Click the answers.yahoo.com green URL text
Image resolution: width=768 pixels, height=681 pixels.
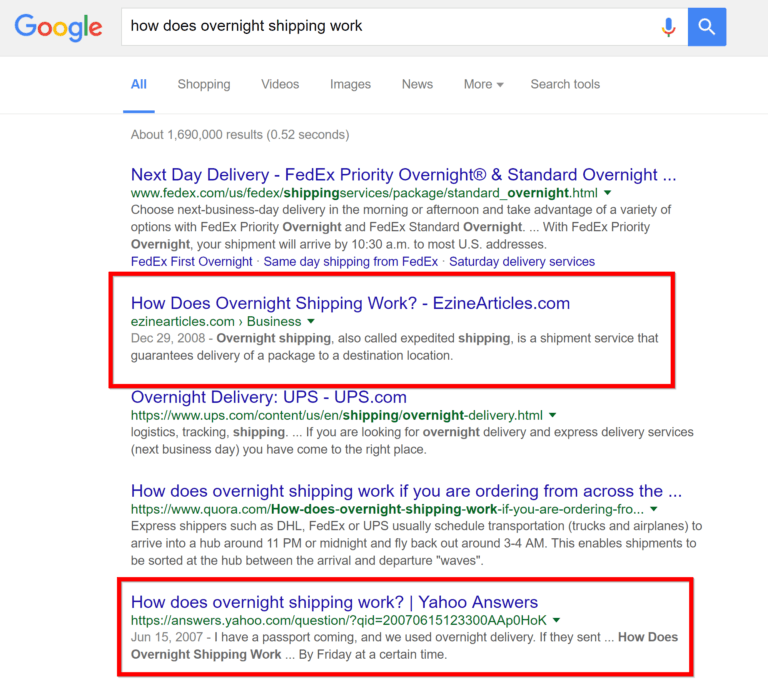click(338, 620)
